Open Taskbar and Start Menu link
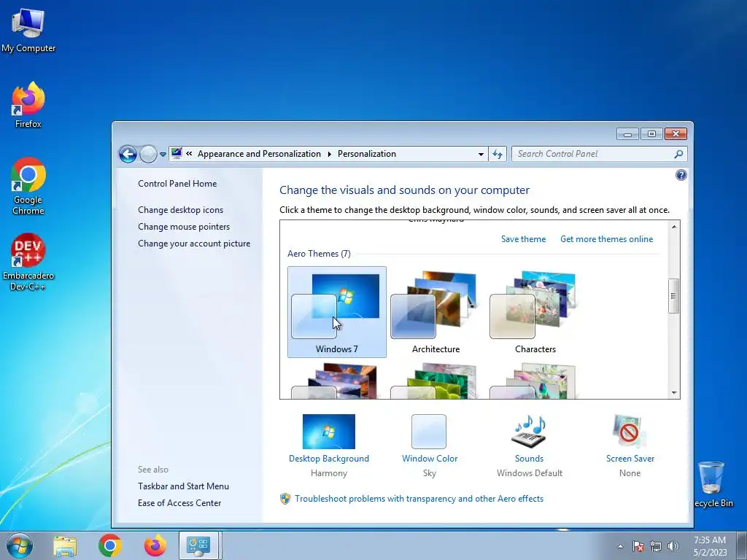 [x=183, y=486]
